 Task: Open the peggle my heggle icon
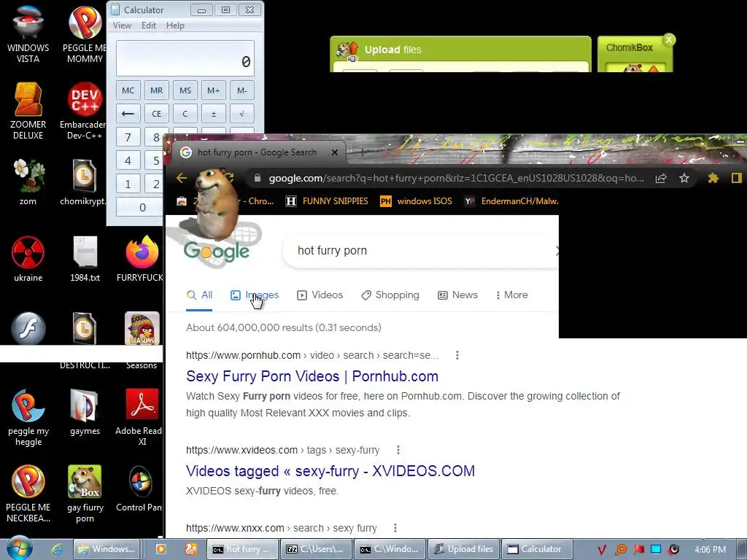pyautogui.click(x=28, y=417)
